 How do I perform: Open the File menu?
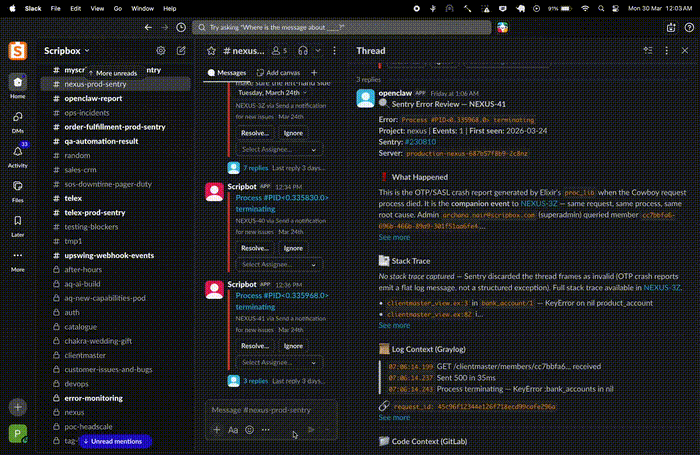click(x=55, y=8)
